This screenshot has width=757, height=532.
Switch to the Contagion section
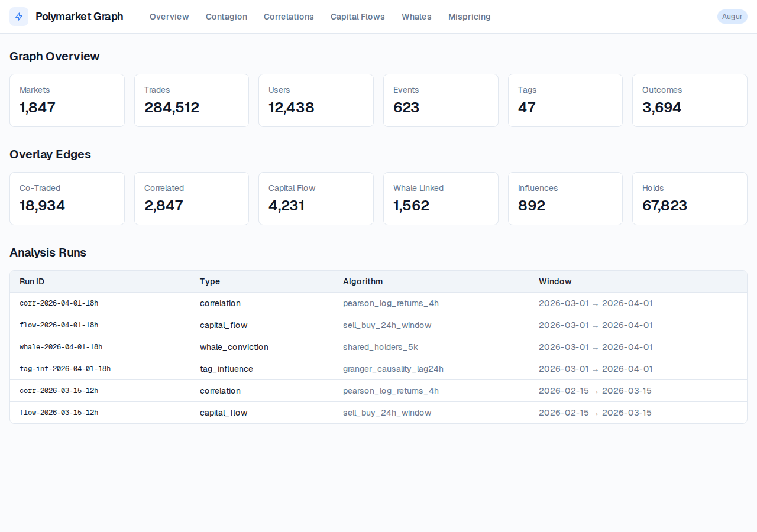(227, 17)
